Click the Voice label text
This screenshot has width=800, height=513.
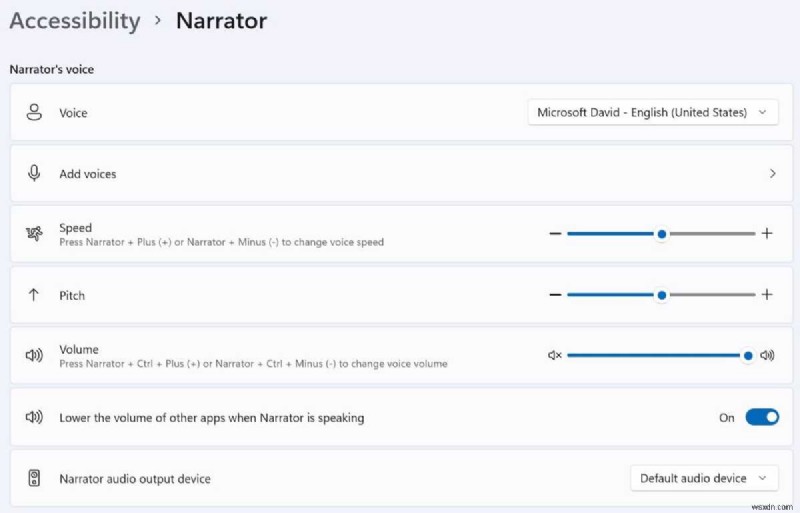tap(73, 113)
